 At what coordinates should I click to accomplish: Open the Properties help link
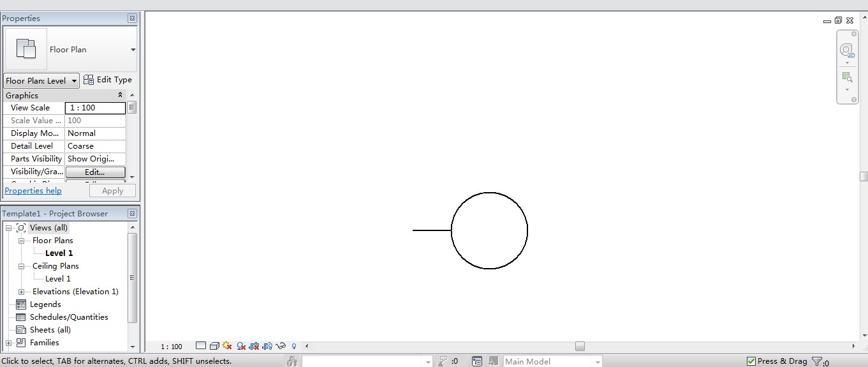click(x=33, y=191)
